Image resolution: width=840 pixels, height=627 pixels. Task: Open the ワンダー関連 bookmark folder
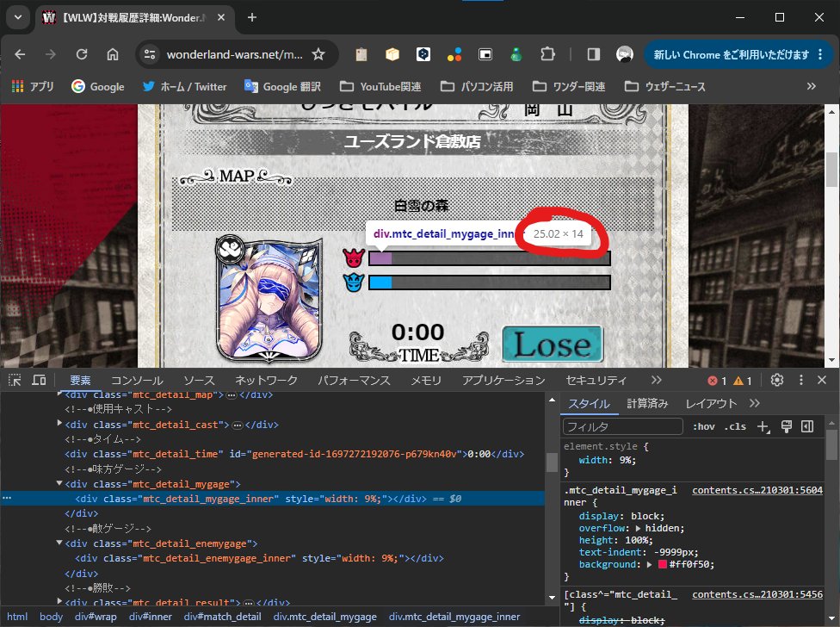click(x=569, y=86)
